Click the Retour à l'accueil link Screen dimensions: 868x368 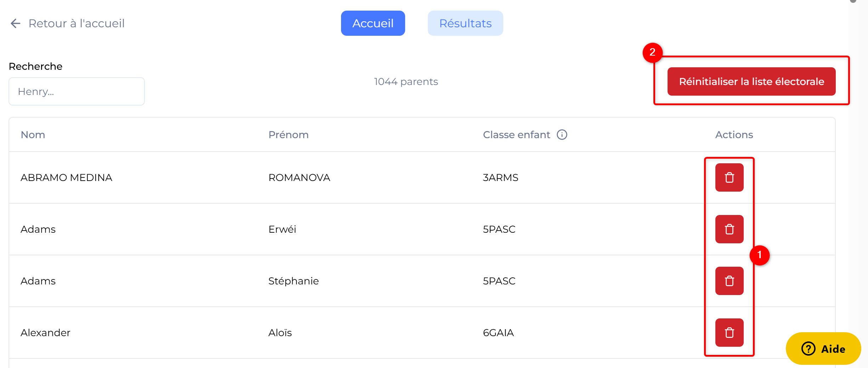[x=76, y=23]
